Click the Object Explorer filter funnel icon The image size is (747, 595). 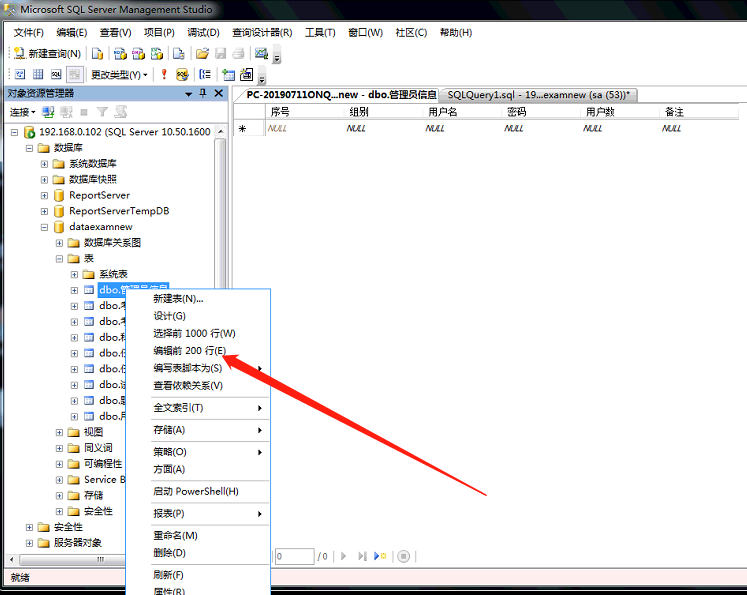pos(101,112)
